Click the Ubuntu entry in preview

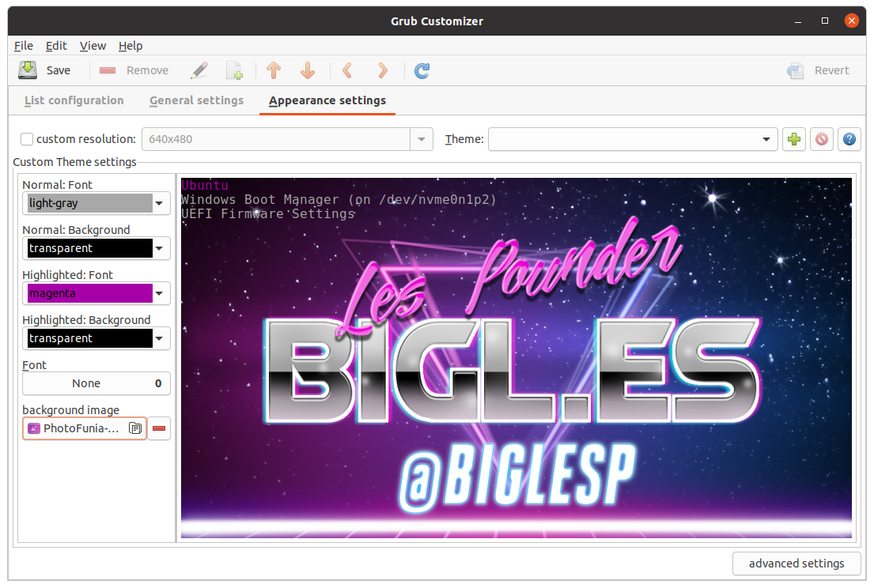coord(205,185)
